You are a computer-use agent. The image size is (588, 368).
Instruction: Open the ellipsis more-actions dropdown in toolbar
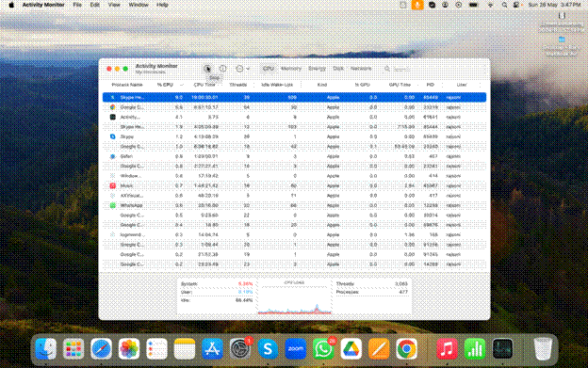tap(242, 69)
